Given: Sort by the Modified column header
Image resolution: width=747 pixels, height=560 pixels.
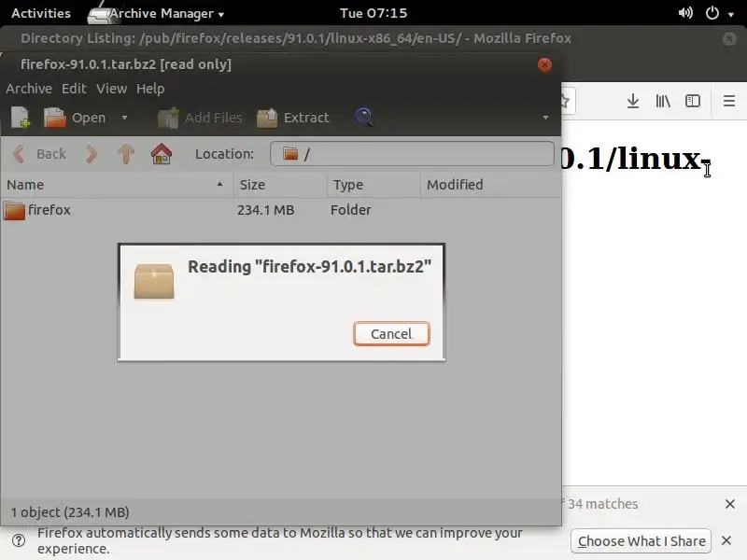Looking at the screenshot, I should click(x=491, y=185).
